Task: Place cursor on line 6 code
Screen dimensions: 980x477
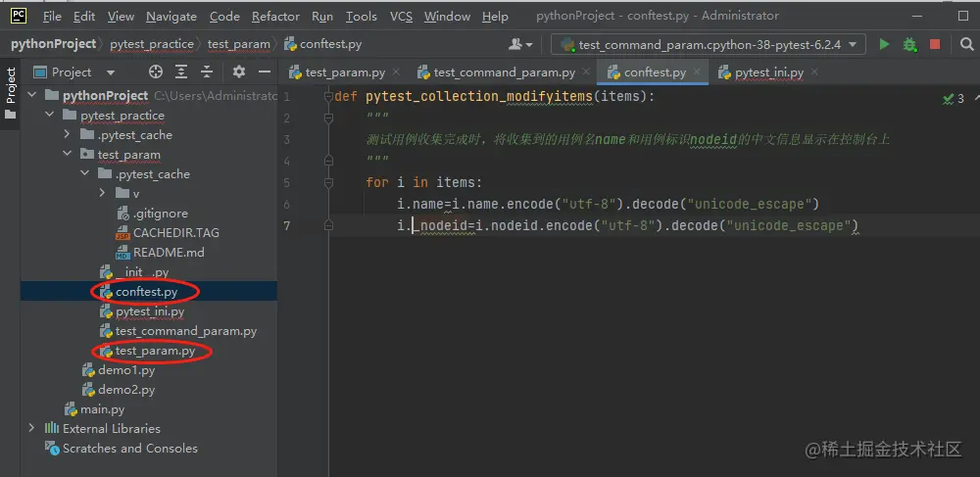Action: point(609,204)
